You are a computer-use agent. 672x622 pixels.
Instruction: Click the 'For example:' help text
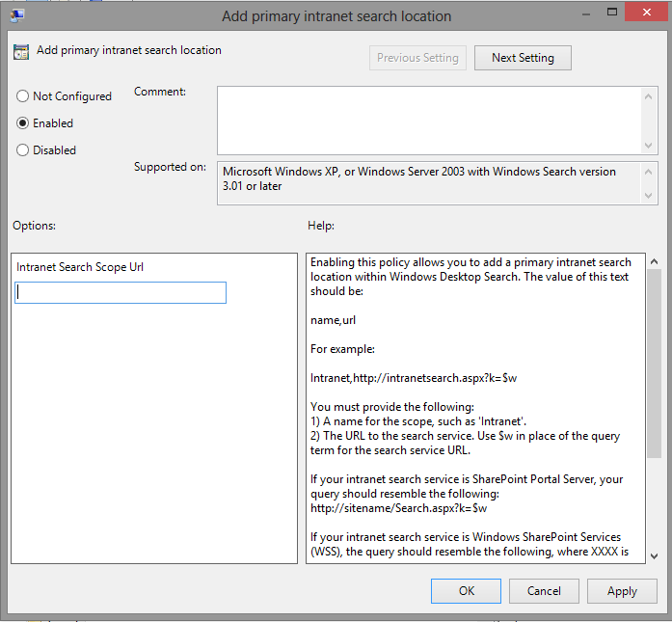coord(342,349)
